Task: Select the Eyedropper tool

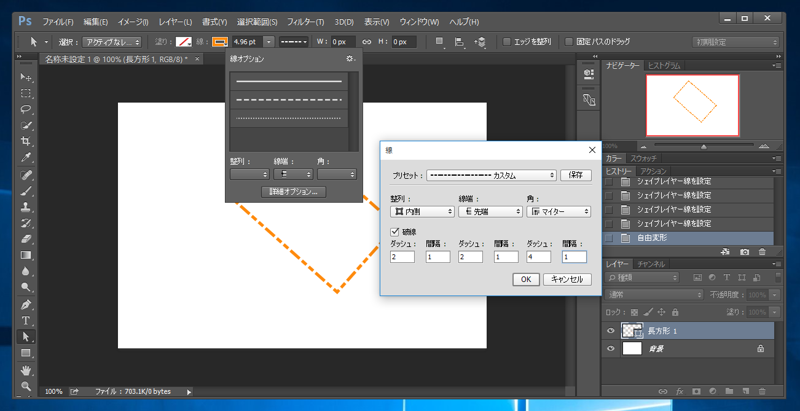Action: 26,158
